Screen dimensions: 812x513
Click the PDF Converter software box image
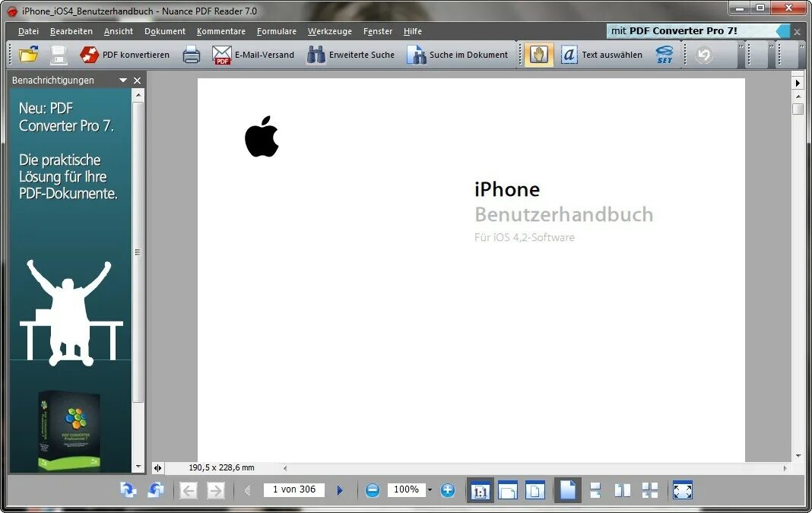coord(70,431)
